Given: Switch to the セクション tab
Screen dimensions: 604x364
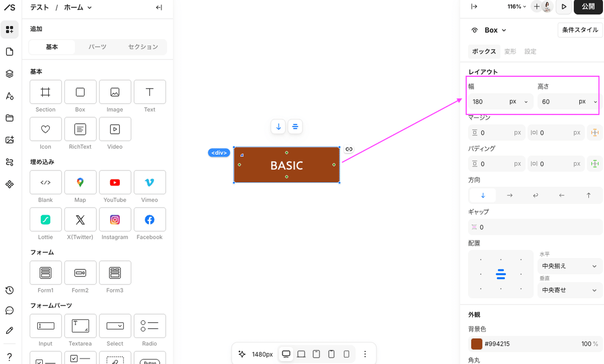Looking at the screenshot, I should point(143,47).
